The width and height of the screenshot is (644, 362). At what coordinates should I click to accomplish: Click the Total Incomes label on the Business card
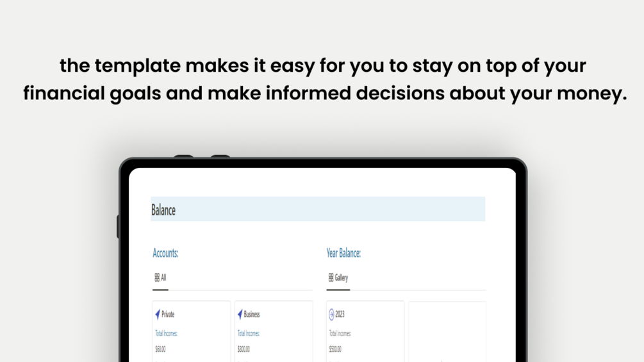tap(249, 333)
